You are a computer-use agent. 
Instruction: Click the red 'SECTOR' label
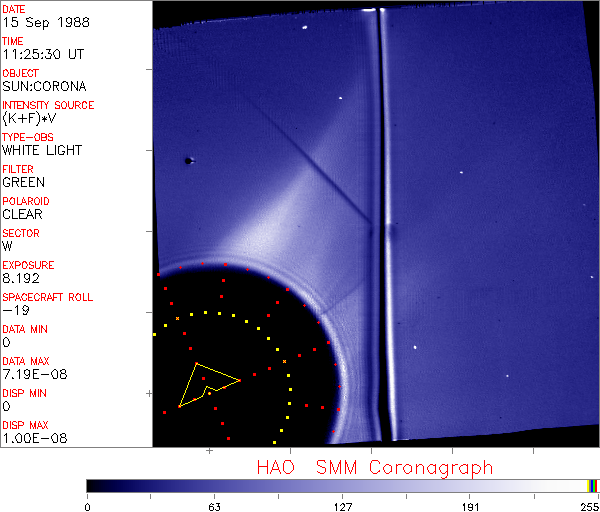click(x=21, y=233)
